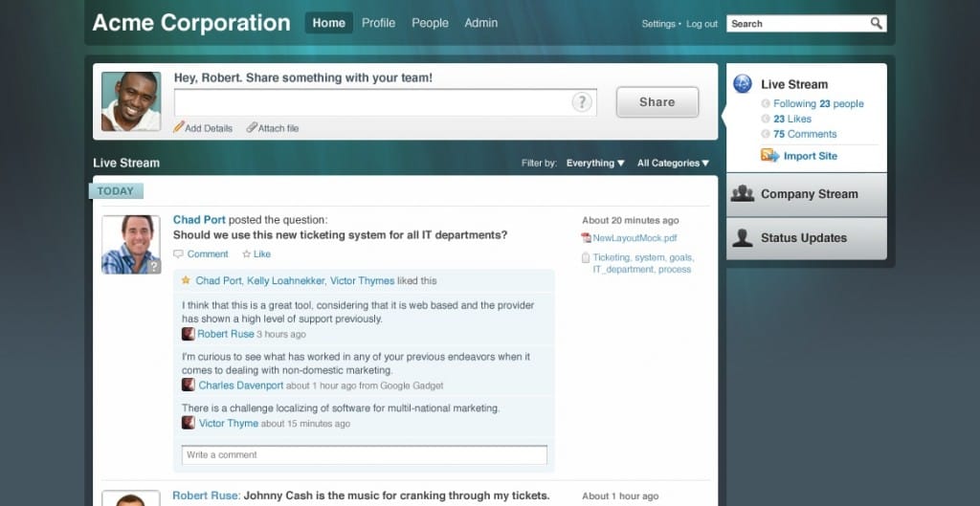Screen dimensions: 980x506
Task: Click the TODAY date label
Action: point(116,191)
